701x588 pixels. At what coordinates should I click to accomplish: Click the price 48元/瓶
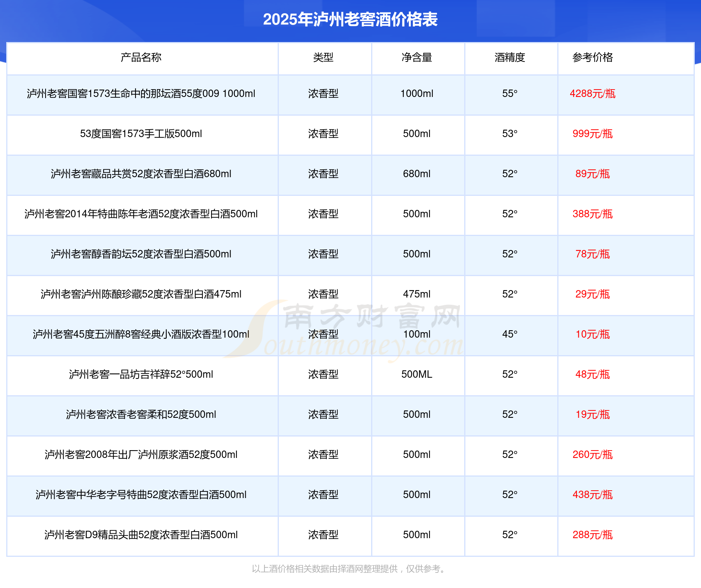(592, 375)
